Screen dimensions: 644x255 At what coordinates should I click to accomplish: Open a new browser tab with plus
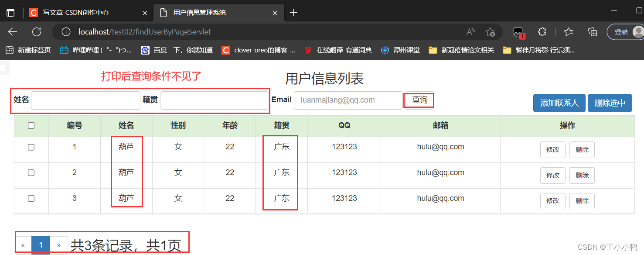[x=293, y=13]
